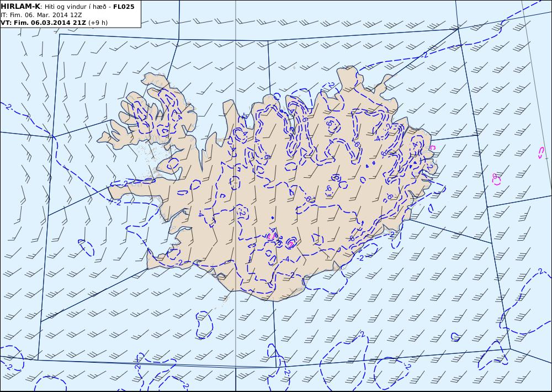Image resolution: width=552 pixels, height=392 pixels.
Task: Select the FL025 flight level label
Action: tap(124, 6)
